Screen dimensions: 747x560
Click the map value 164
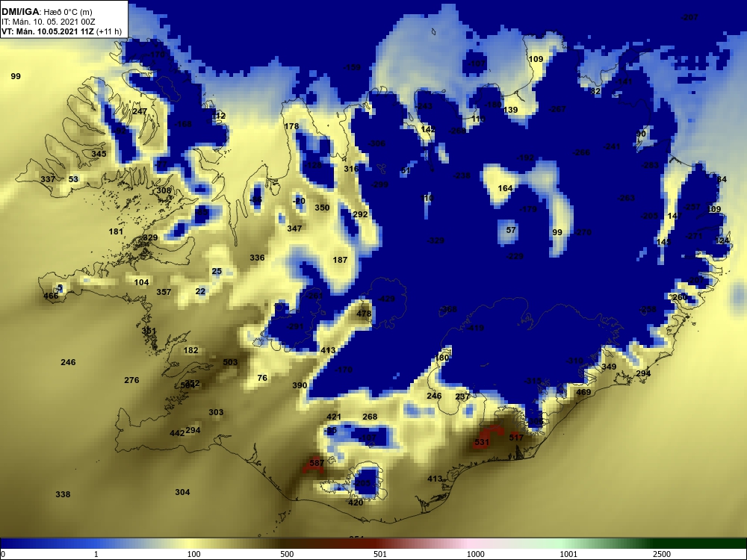505,188
